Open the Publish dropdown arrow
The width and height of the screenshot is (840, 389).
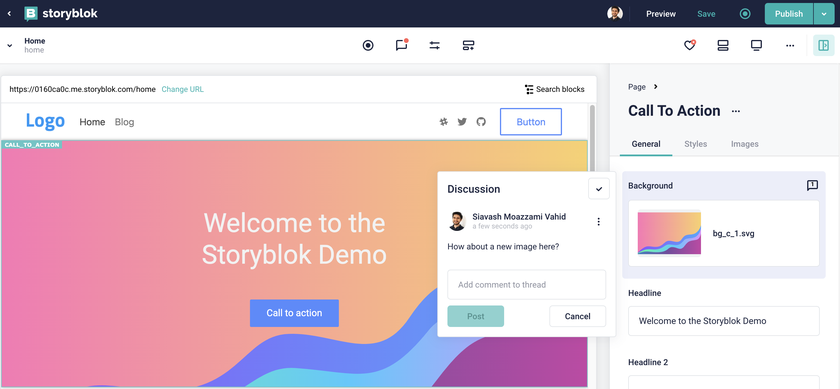823,14
